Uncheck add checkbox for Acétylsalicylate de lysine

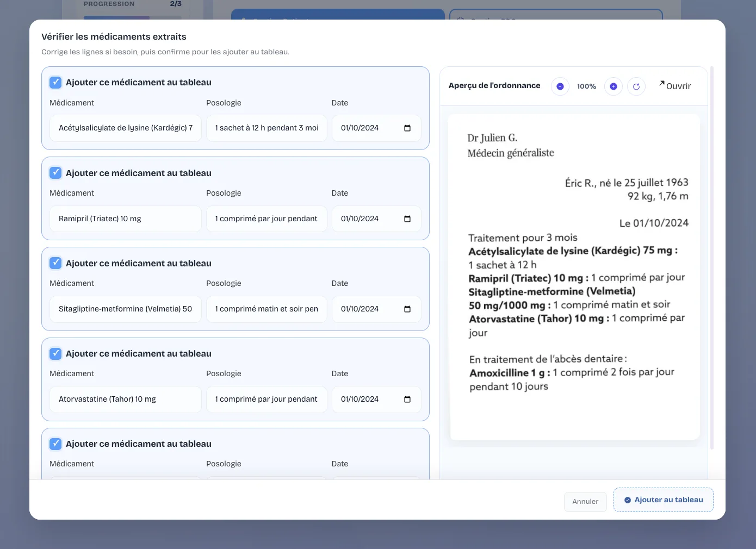(55, 83)
